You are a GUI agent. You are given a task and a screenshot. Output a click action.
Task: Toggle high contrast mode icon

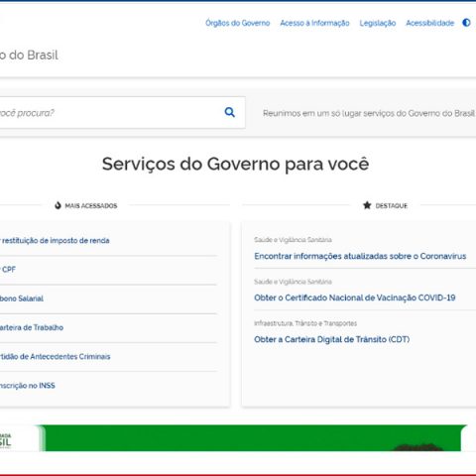click(x=466, y=23)
